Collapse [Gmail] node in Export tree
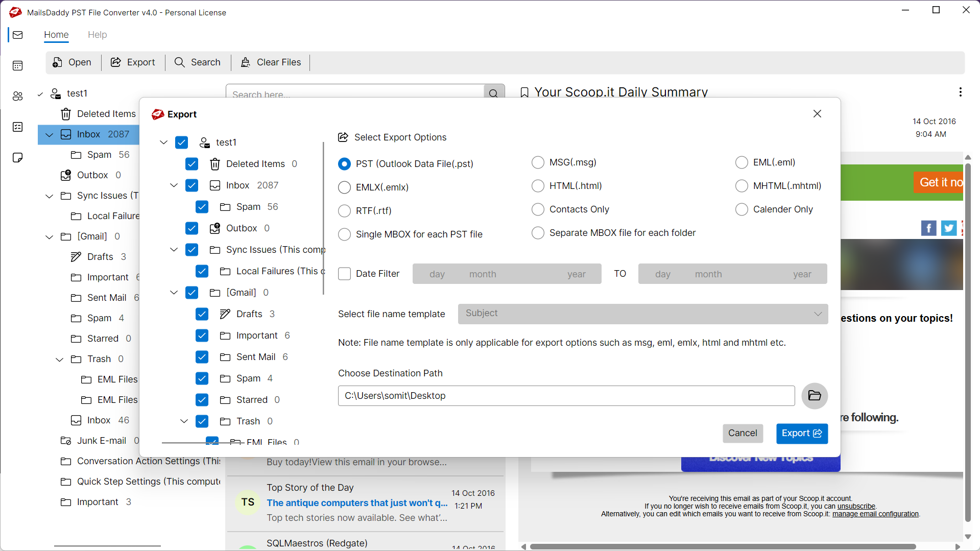The width and height of the screenshot is (980, 551). pos(174,293)
